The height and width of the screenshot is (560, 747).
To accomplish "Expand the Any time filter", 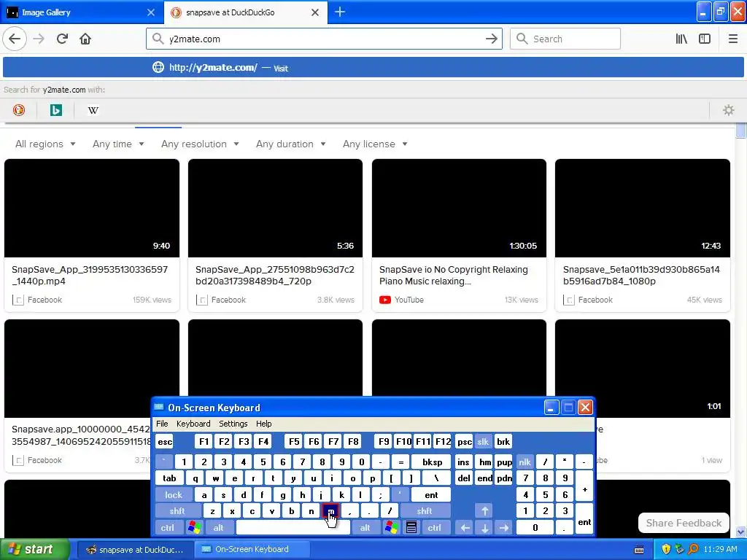I will [118, 144].
